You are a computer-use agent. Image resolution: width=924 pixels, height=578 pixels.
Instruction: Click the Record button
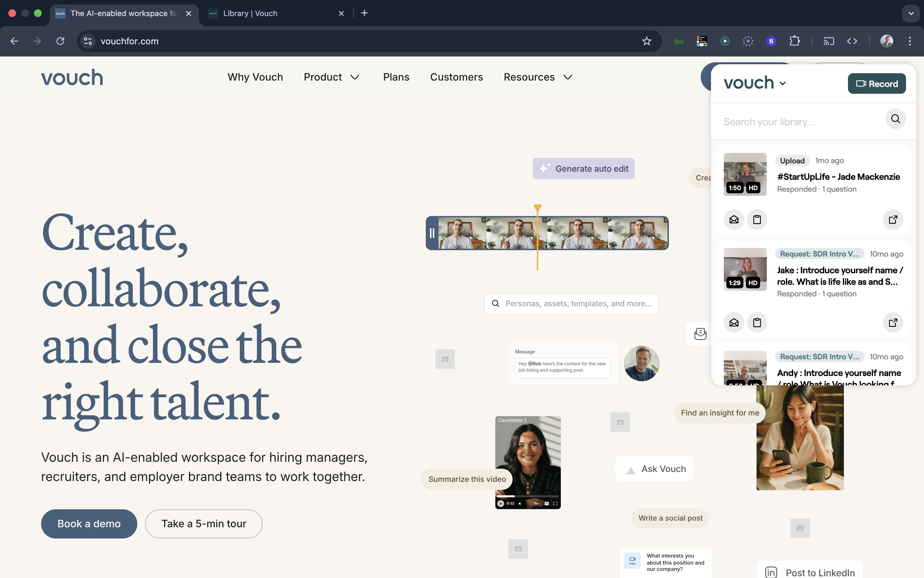tap(877, 83)
